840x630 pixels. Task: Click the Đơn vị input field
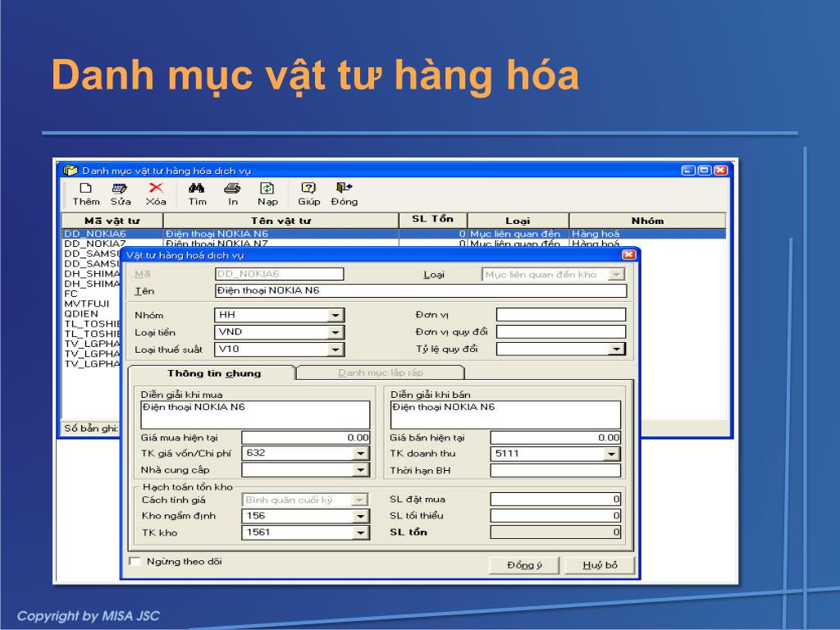point(561,314)
